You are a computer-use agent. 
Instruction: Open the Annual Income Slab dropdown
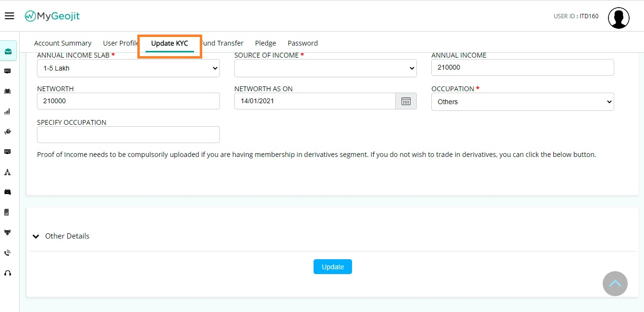tap(128, 68)
